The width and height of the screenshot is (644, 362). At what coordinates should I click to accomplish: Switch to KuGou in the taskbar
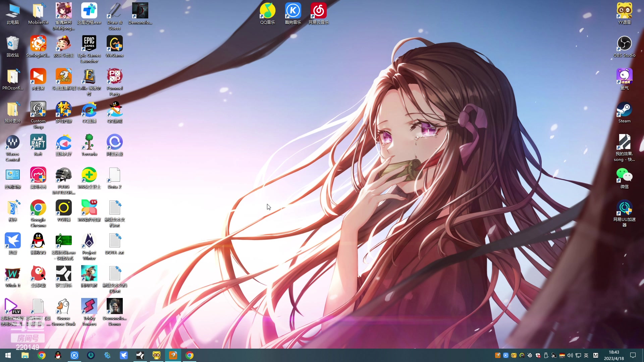pyautogui.click(x=74, y=355)
